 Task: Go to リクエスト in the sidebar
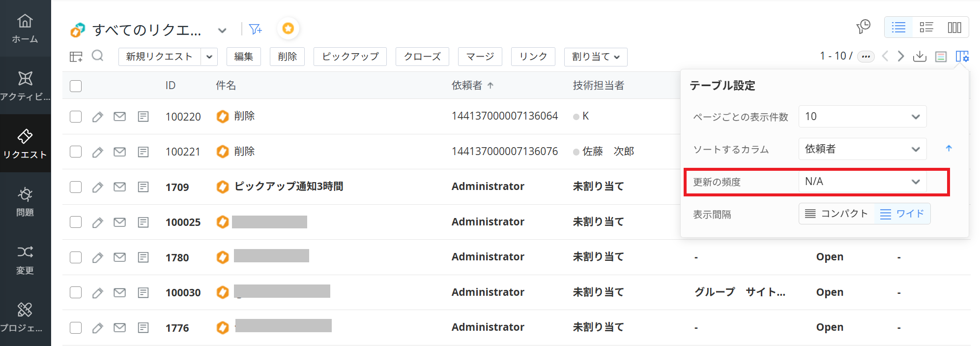click(x=25, y=143)
